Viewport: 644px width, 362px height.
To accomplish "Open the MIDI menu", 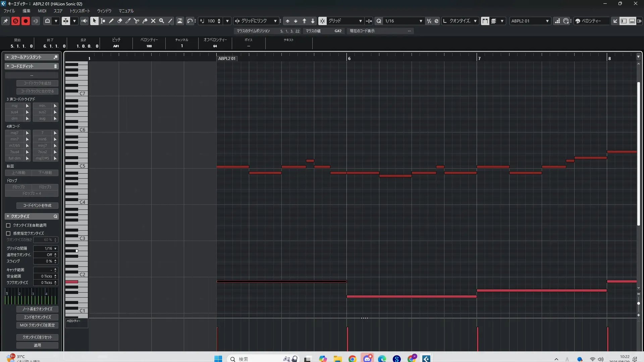I will tap(42, 11).
